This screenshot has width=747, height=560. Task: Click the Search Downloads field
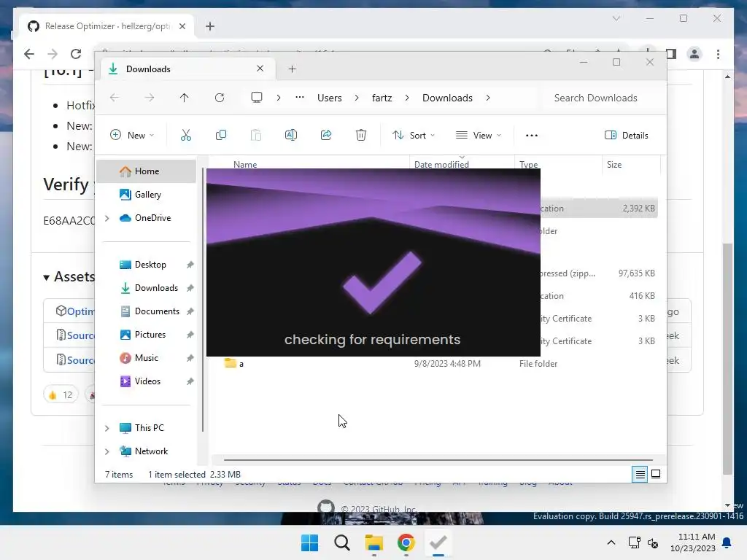click(601, 98)
